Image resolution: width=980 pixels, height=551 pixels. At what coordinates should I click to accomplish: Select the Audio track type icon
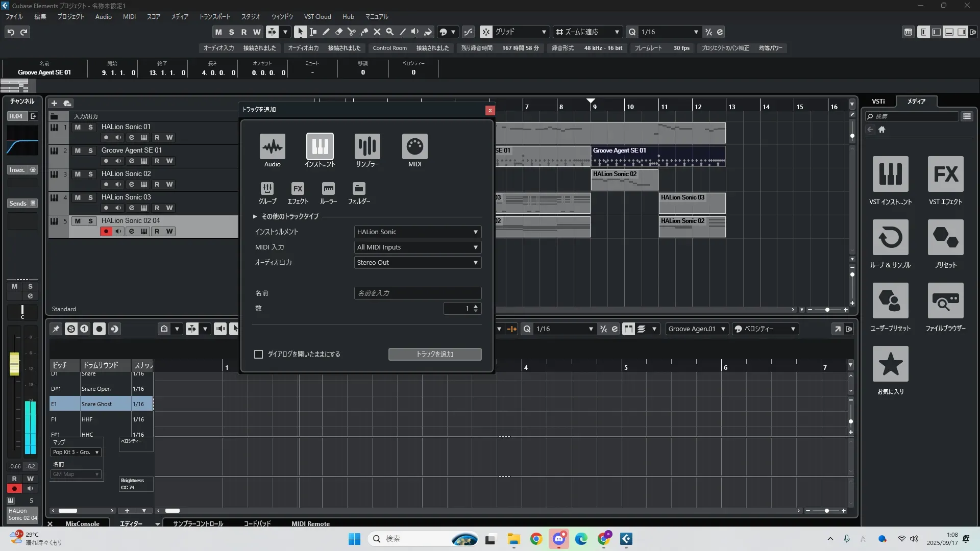(272, 146)
